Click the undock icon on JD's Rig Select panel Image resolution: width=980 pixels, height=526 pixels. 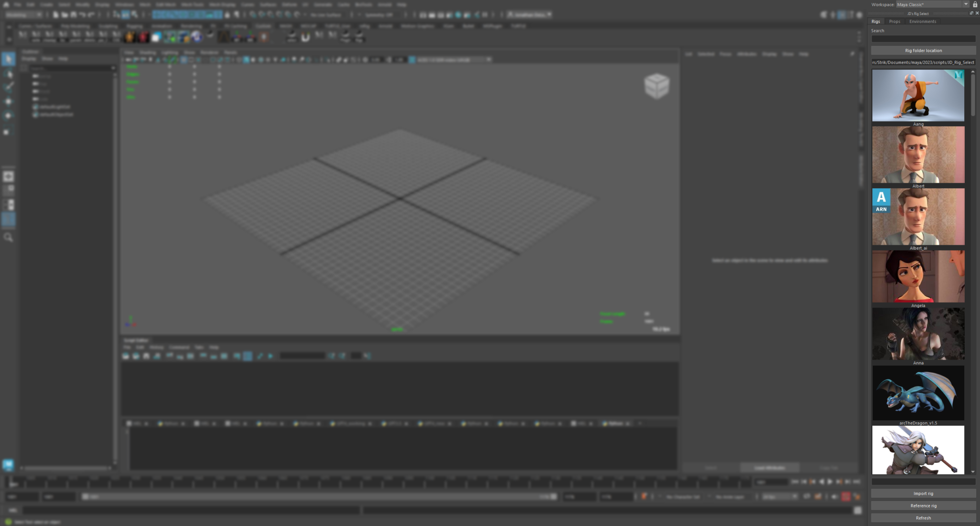(x=971, y=13)
